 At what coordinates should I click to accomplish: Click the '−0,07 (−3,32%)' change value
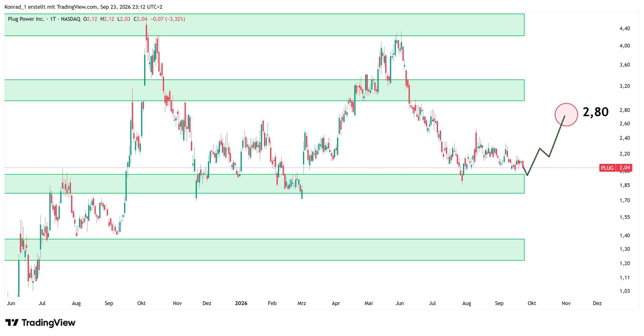pos(168,19)
